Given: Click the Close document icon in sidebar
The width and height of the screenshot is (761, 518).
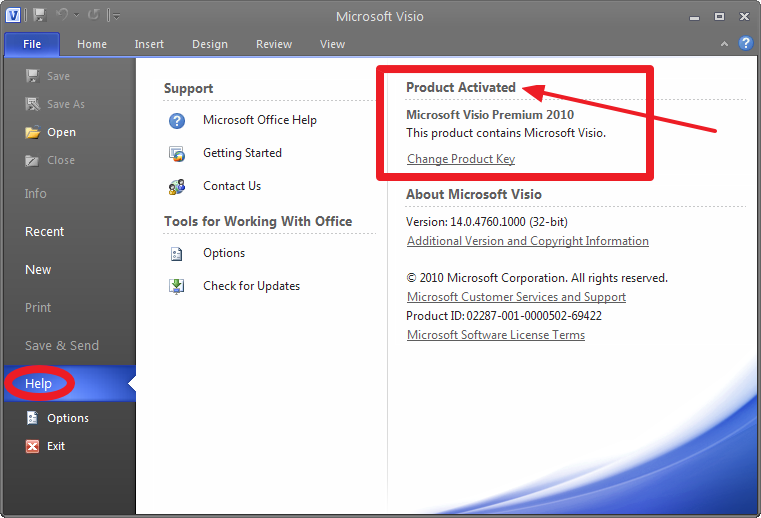Looking at the screenshot, I should [x=32, y=160].
